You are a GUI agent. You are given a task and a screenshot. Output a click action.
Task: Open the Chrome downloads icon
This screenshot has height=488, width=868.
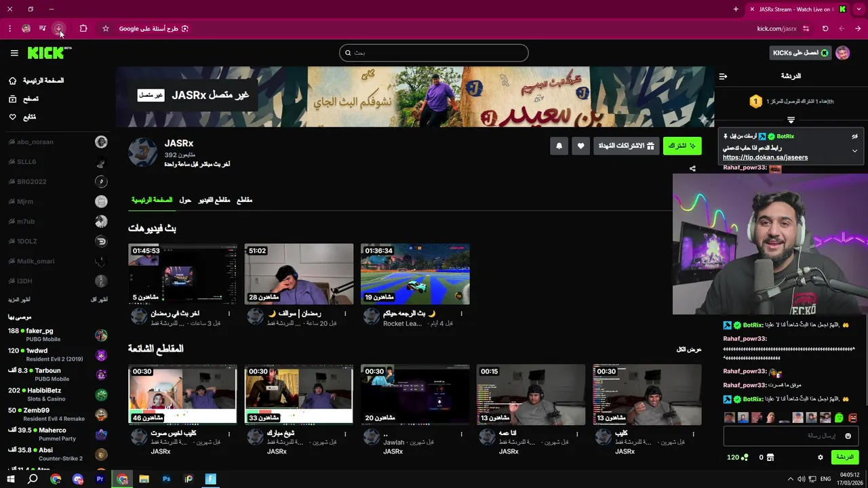point(59,28)
